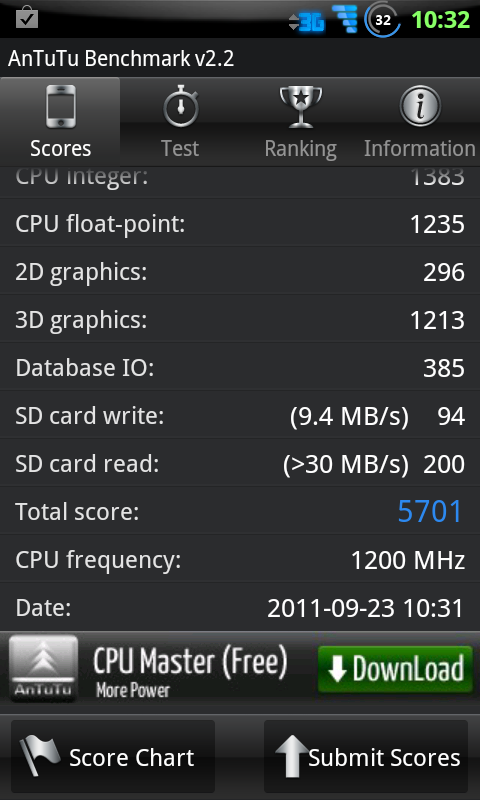480x800 pixels.
Task: Switch to the Test tab label
Action: point(180,148)
